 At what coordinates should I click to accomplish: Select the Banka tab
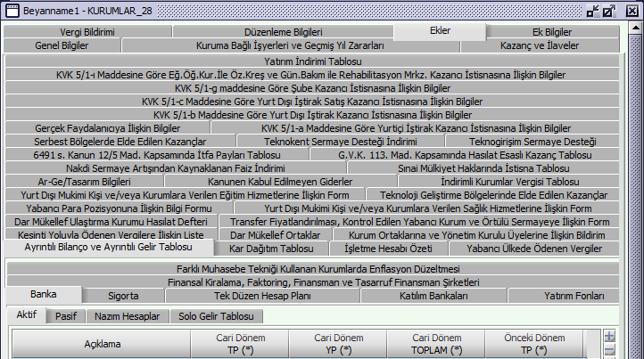click(x=44, y=295)
